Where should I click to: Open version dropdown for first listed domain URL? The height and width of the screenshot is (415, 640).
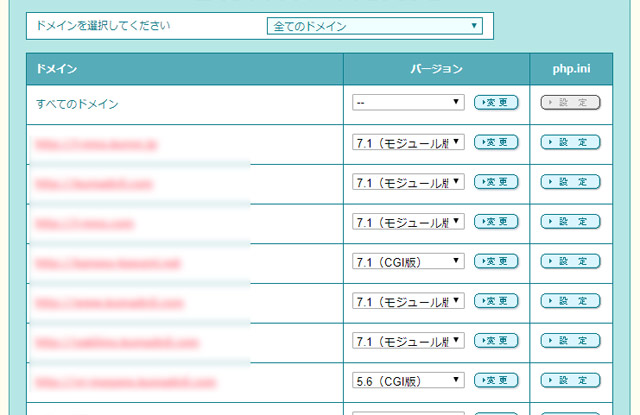point(408,142)
